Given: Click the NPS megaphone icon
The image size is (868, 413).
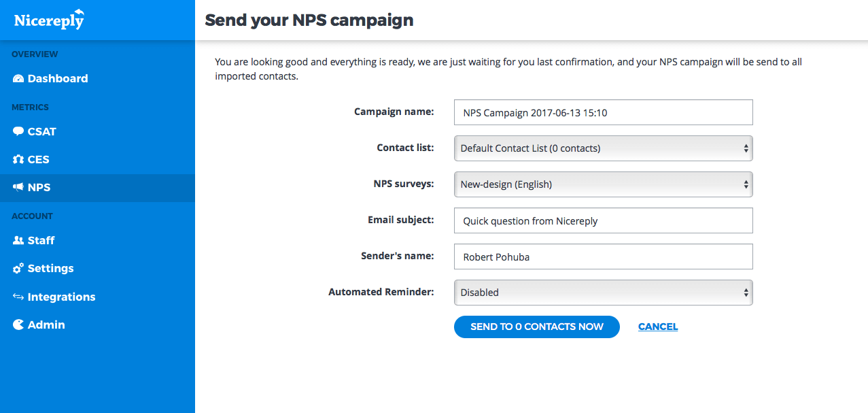Looking at the screenshot, I should [x=18, y=187].
